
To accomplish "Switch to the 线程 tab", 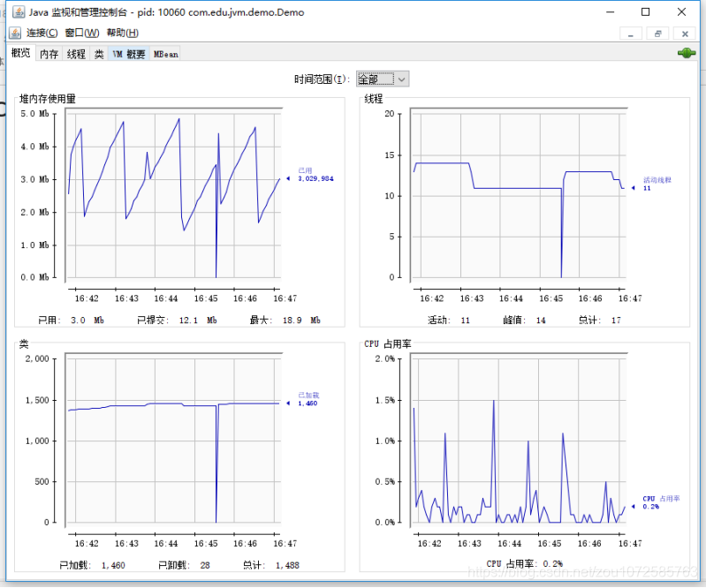I will pyautogui.click(x=76, y=55).
